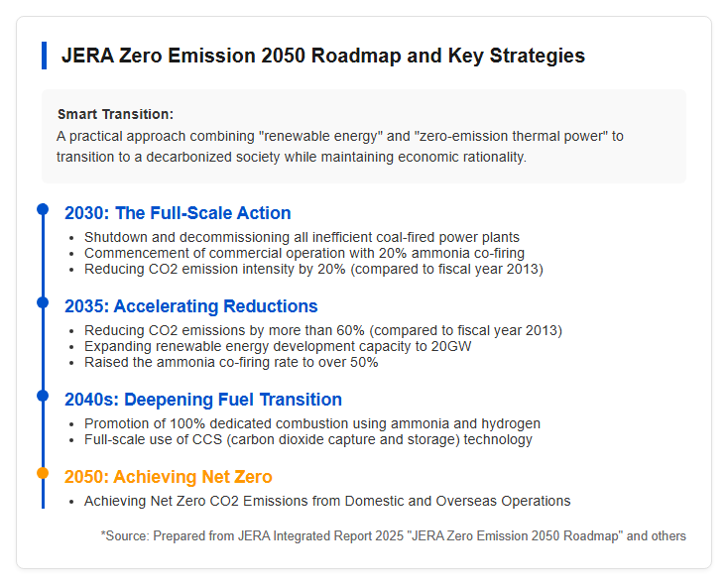Image resolution: width=728 pixels, height=586 pixels.
Task: Click the Smart Transition description paragraph
Action: click(340, 147)
